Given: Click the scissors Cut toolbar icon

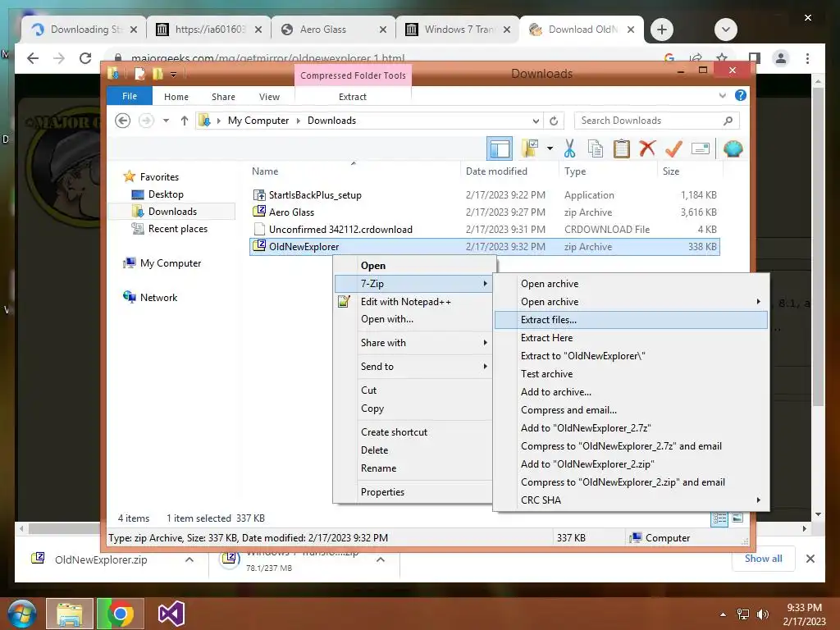Looking at the screenshot, I should pyautogui.click(x=569, y=148).
